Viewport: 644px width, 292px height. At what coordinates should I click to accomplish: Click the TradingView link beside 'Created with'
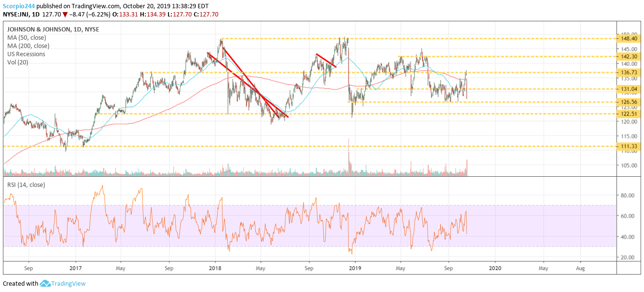tap(69, 284)
